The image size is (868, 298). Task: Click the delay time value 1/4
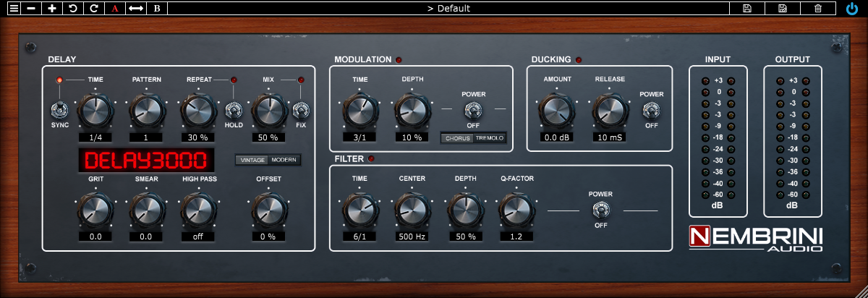[95, 137]
